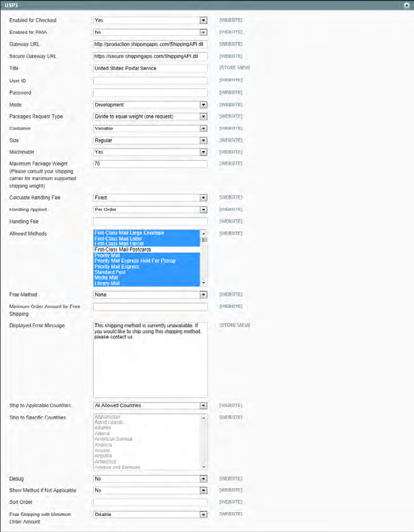Click the Password input field

tap(150, 92)
